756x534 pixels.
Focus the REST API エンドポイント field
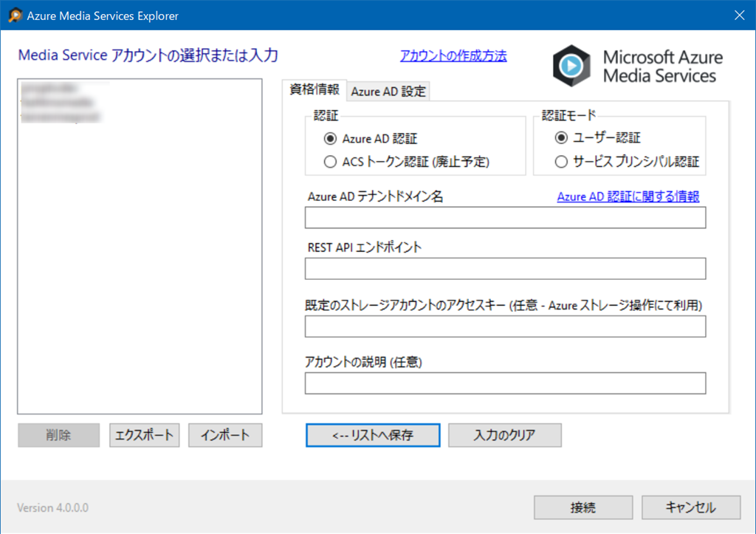point(505,268)
